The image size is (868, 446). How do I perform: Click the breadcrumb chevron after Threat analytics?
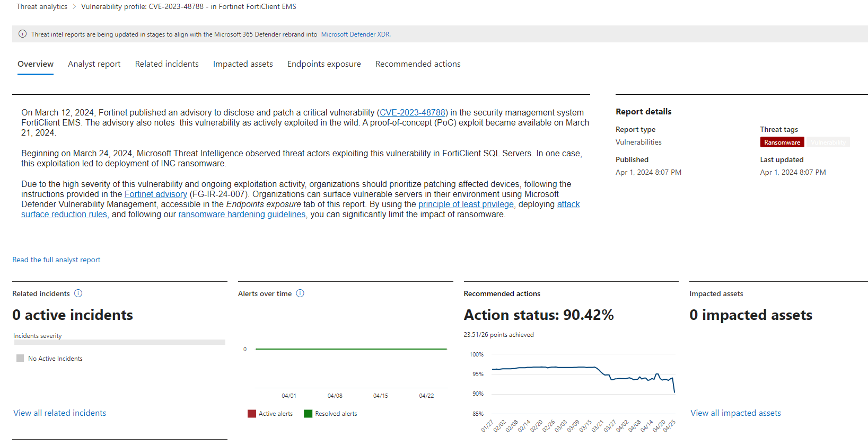click(x=74, y=7)
